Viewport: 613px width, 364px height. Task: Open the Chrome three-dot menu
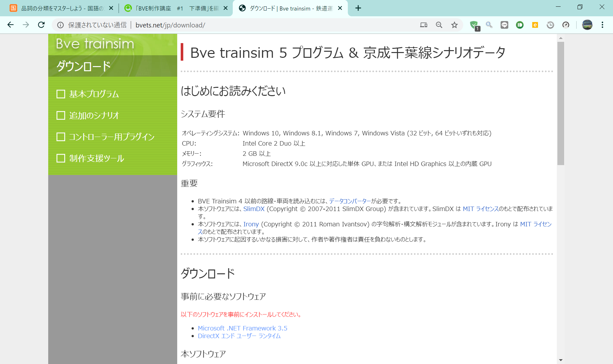click(602, 25)
